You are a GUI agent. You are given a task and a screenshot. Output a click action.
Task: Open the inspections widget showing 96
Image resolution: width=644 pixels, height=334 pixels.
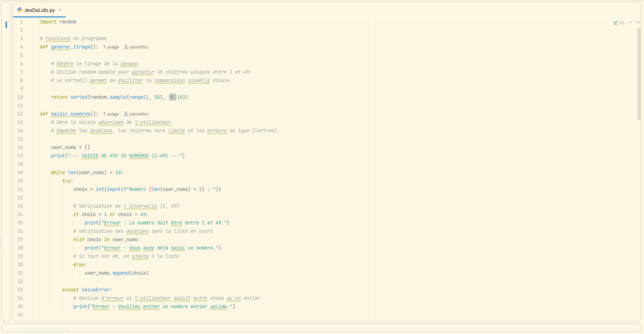pyautogui.click(x=619, y=23)
